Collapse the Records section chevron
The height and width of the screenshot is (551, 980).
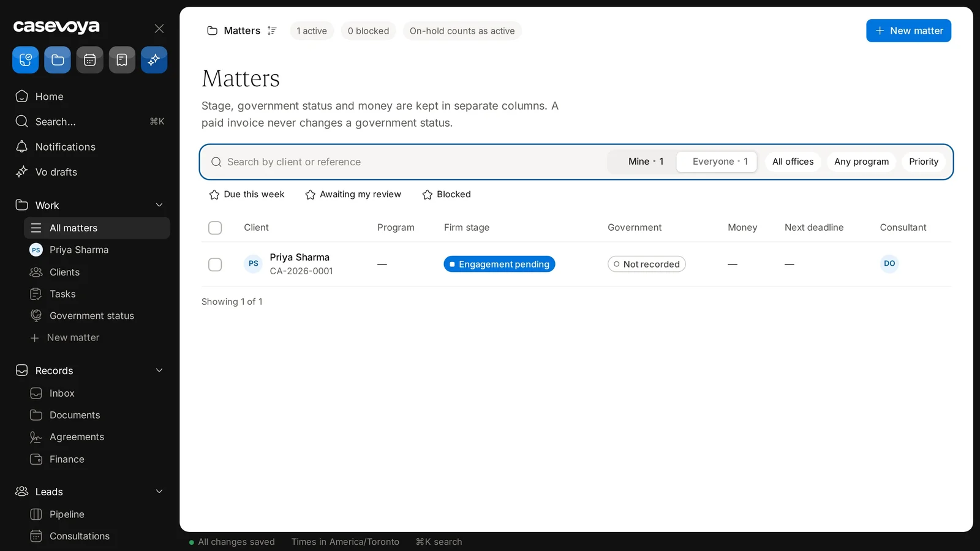click(x=159, y=370)
